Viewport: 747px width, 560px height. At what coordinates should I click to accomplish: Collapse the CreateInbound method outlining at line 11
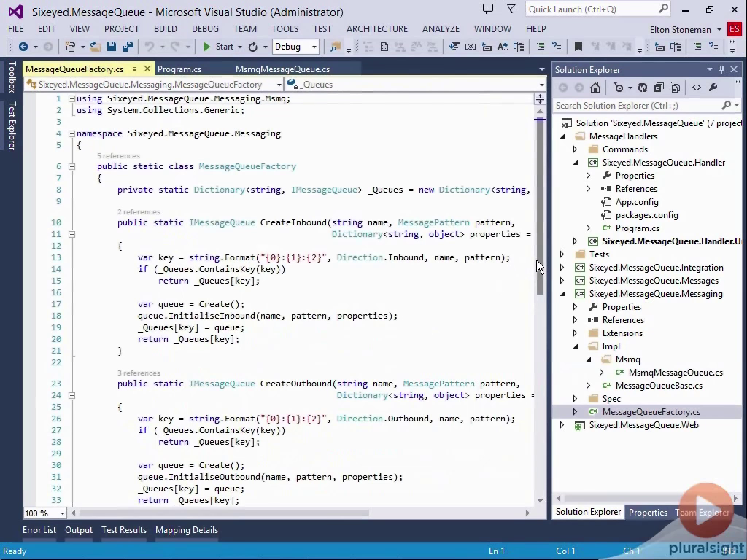point(71,234)
